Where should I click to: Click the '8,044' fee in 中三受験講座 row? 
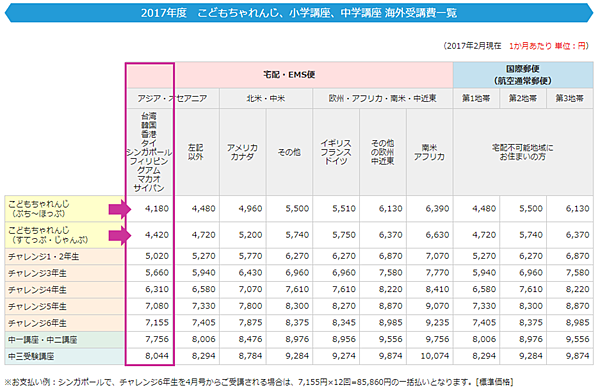coord(157,356)
